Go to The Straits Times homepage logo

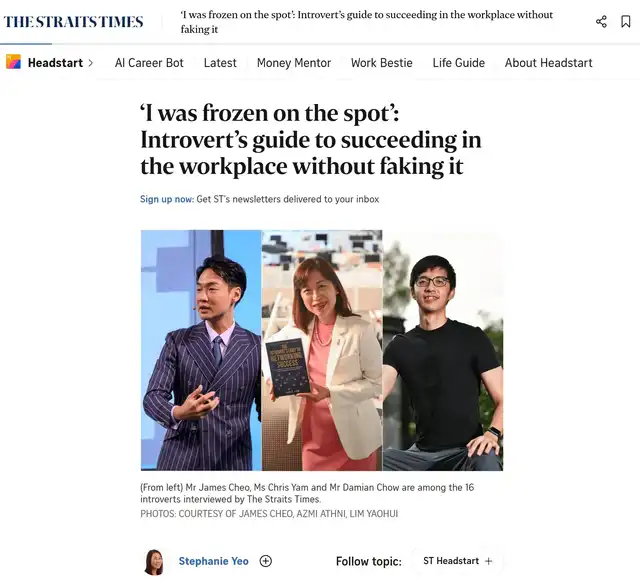click(73, 22)
